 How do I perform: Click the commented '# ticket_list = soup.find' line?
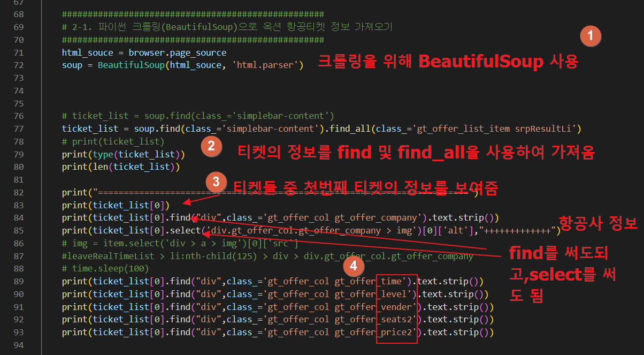pyautogui.click(x=198, y=116)
